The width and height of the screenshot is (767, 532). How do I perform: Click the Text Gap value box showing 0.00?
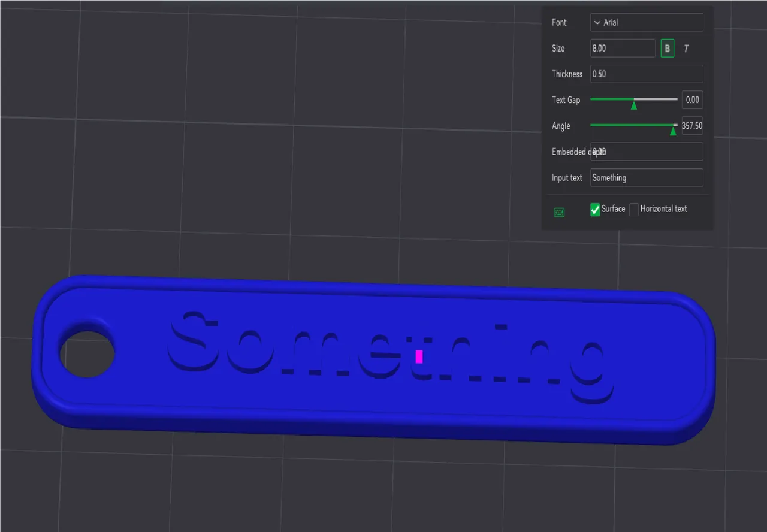point(692,99)
